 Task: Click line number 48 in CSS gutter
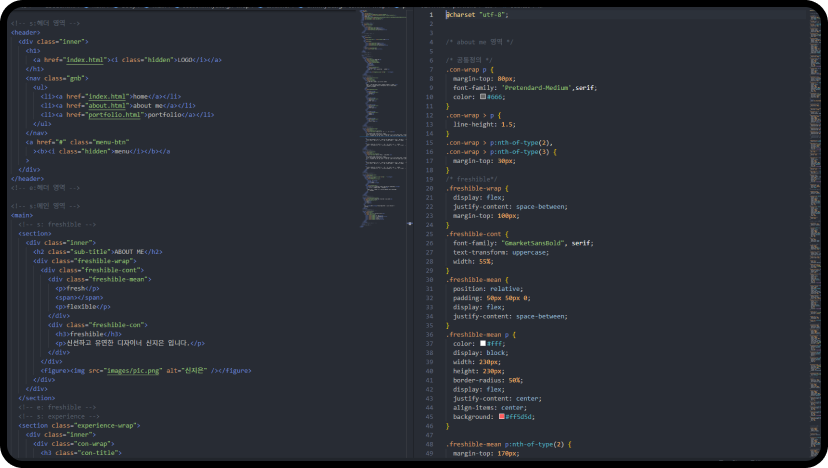tap(429, 445)
